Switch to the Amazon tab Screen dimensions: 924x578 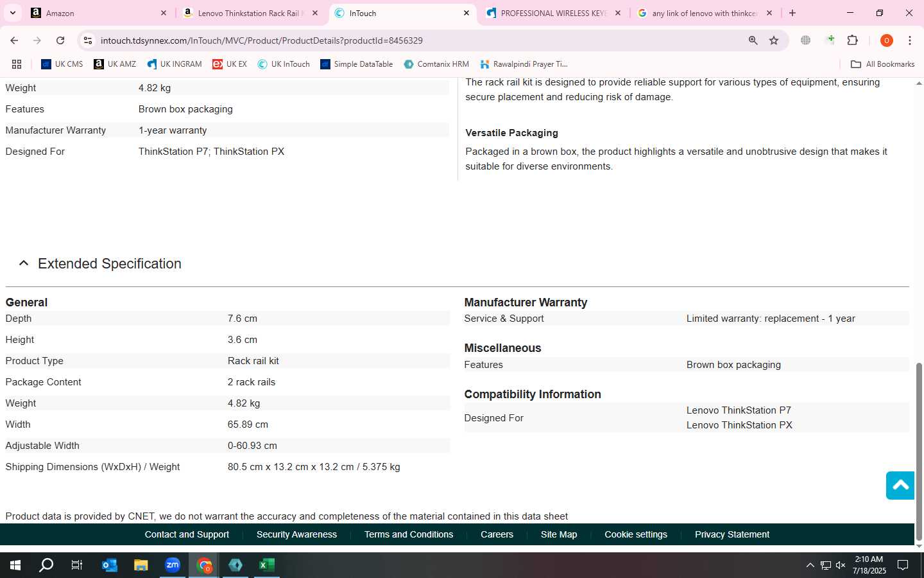coord(98,13)
